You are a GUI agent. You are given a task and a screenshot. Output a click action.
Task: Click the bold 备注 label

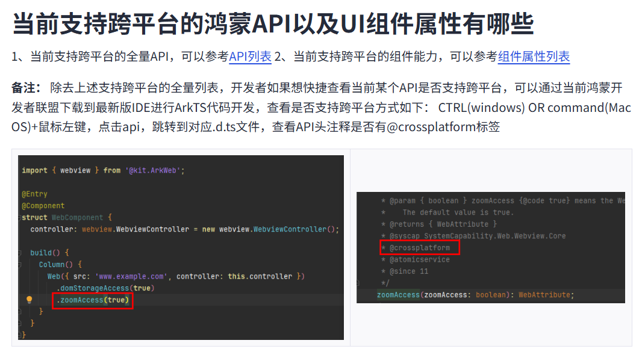tap(25, 88)
